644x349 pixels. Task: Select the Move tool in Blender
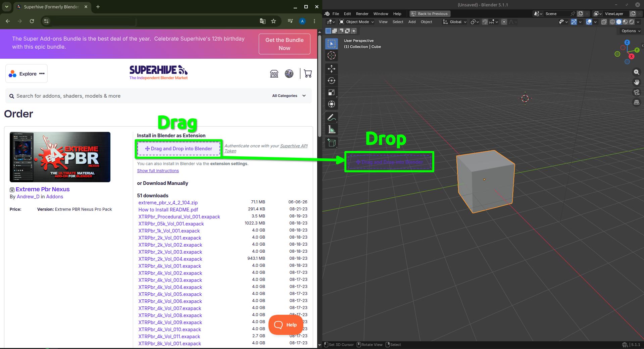pos(332,69)
